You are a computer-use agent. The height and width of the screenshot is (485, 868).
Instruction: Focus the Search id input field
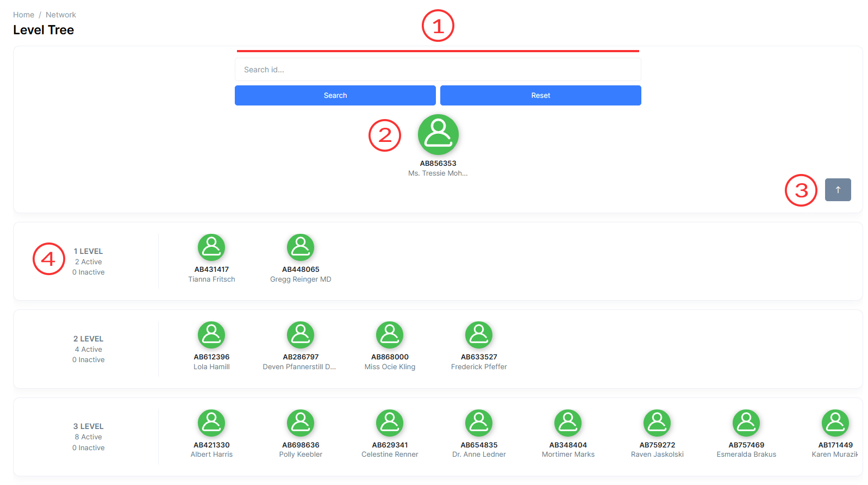(x=438, y=70)
